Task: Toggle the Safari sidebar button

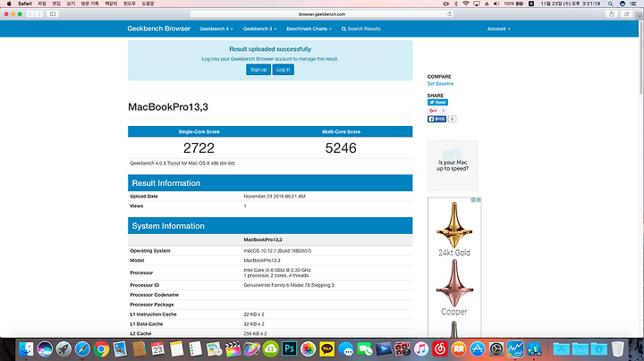Action: coord(53,14)
